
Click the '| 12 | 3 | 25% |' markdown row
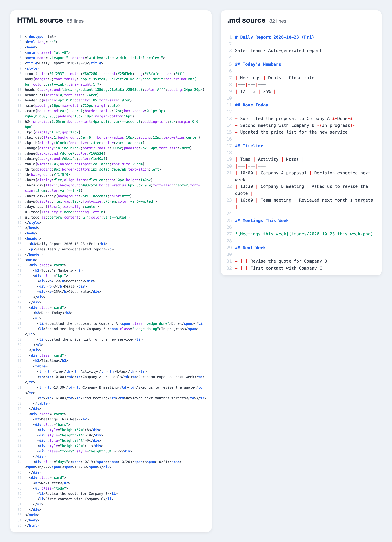click(x=255, y=91)
